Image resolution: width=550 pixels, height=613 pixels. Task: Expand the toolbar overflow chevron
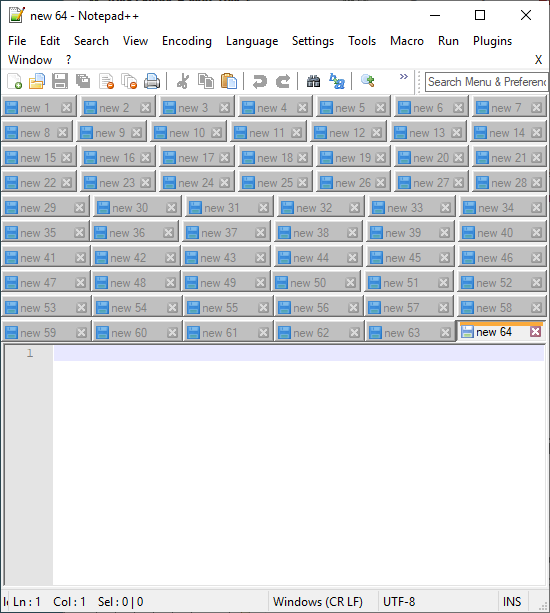(x=404, y=76)
